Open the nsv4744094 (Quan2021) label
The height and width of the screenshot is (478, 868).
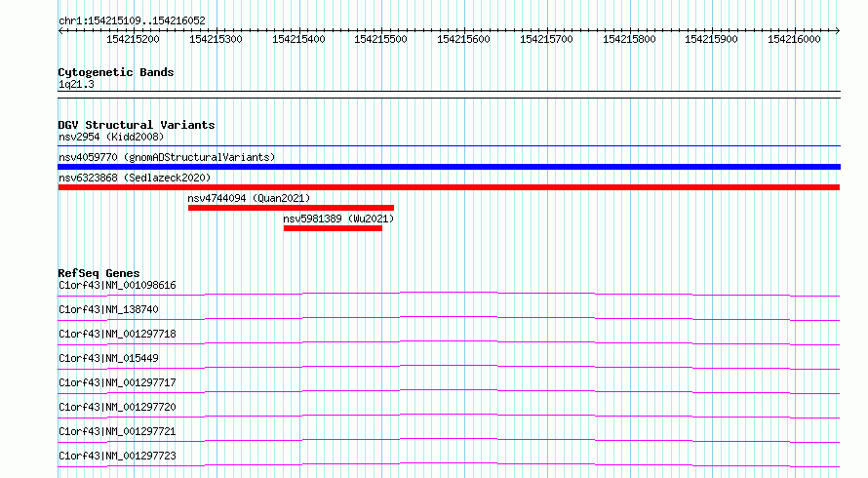(x=249, y=198)
